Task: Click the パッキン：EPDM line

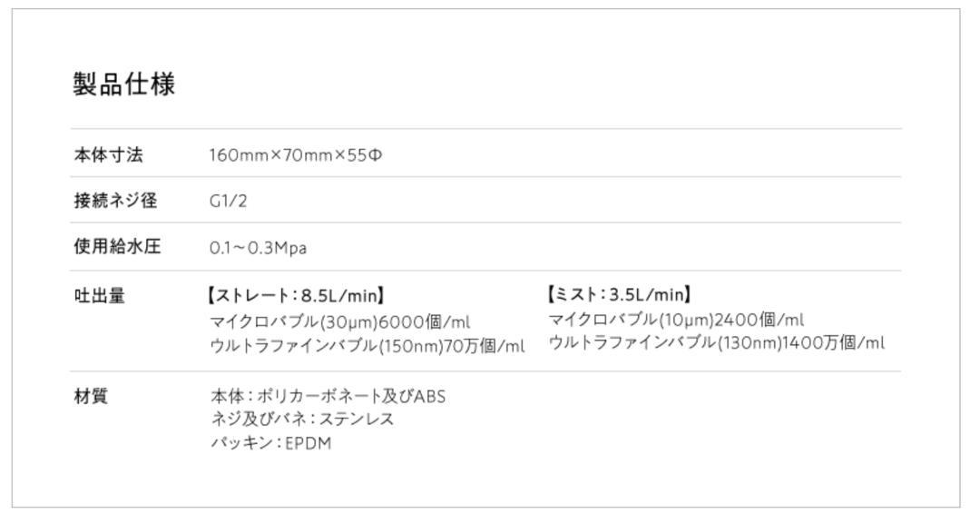Action: pyautogui.click(x=270, y=443)
